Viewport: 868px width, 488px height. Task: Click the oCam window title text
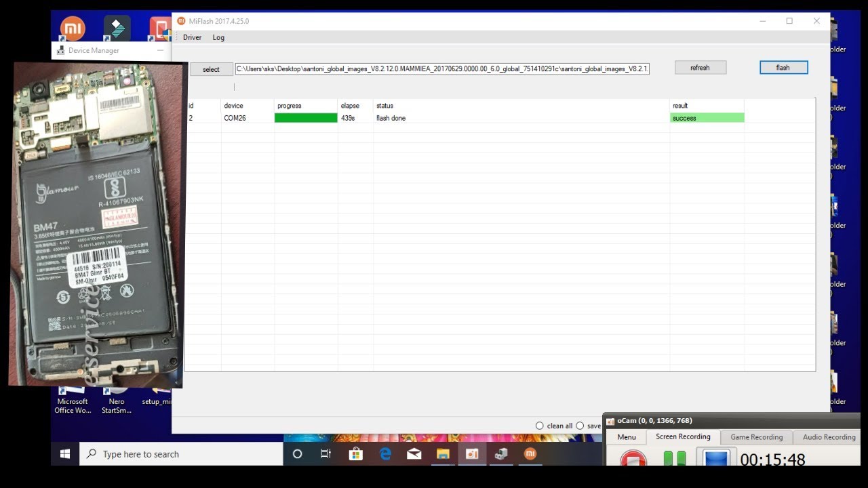tap(654, 421)
